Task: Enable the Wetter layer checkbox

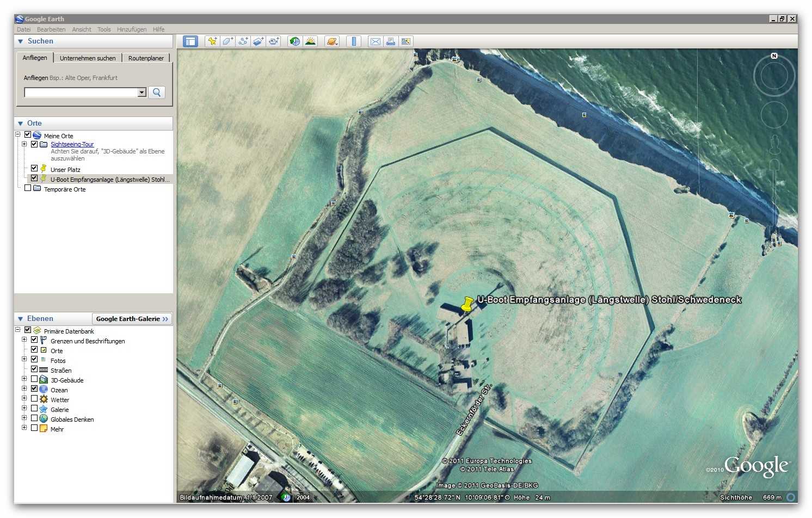Action: [34, 399]
